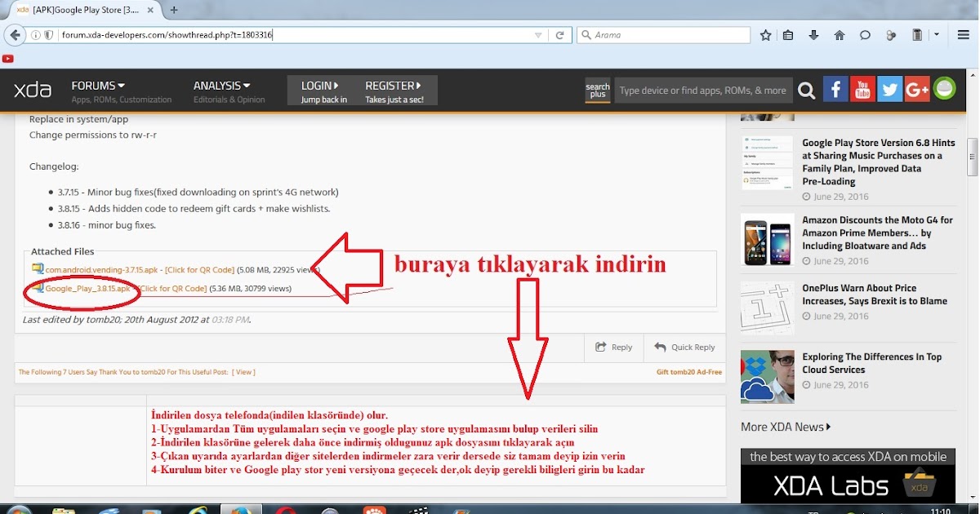980x514 pixels.
Task: Expand the ANALYSIS dropdown menu
Action: [x=222, y=86]
